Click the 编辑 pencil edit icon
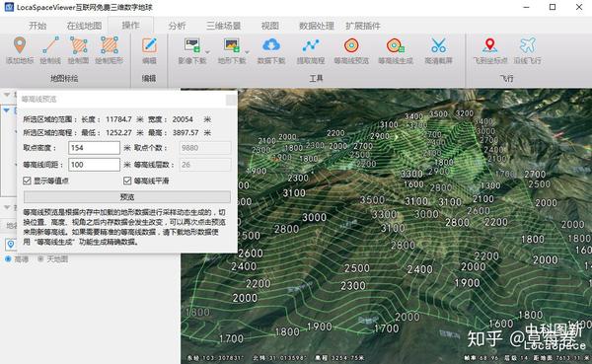592x364 pixels. tap(150, 45)
